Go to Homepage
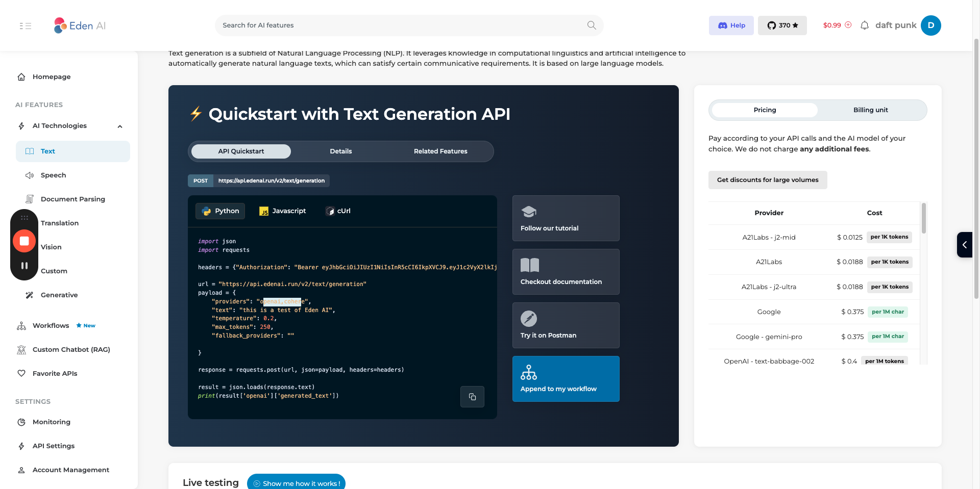 tap(52, 76)
